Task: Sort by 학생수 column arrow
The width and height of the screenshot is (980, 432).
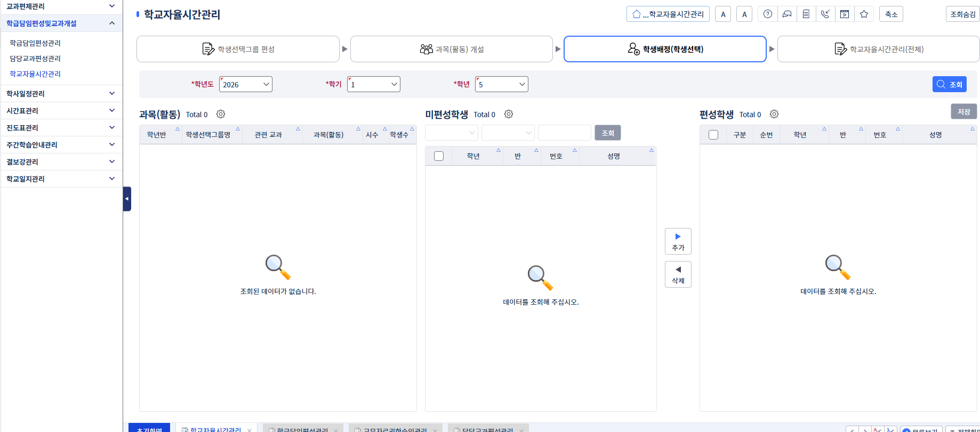Action: 412,129
